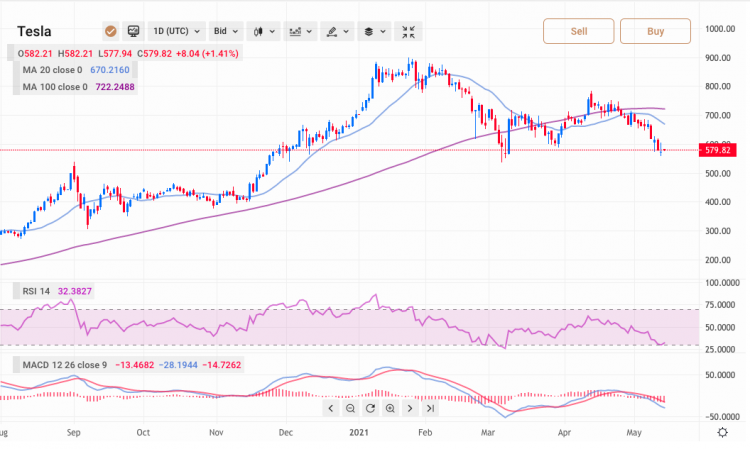This screenshot has width=750, height=449.
Task: Click the orange checkmark status icon
Action: click(110, 32)
